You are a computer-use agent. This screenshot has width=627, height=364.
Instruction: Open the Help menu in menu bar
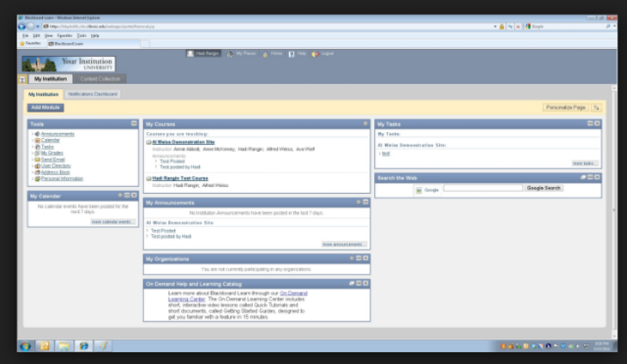(x=95, y=35)
